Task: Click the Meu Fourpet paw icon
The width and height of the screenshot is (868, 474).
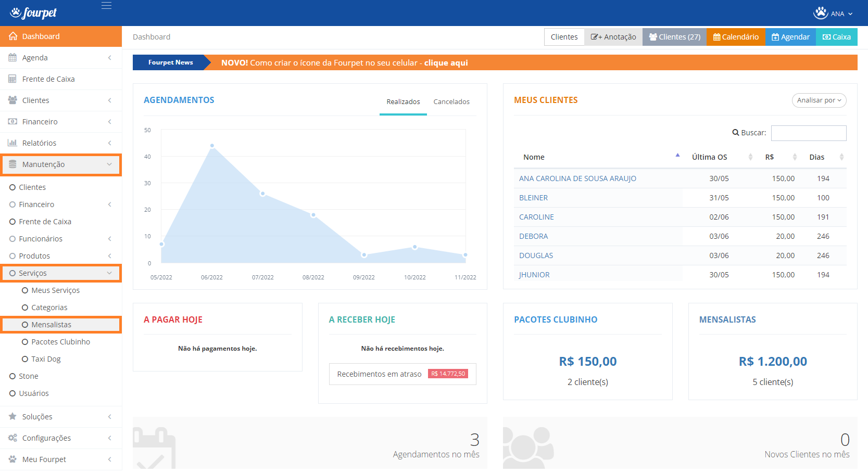Action: click(12, 459)
